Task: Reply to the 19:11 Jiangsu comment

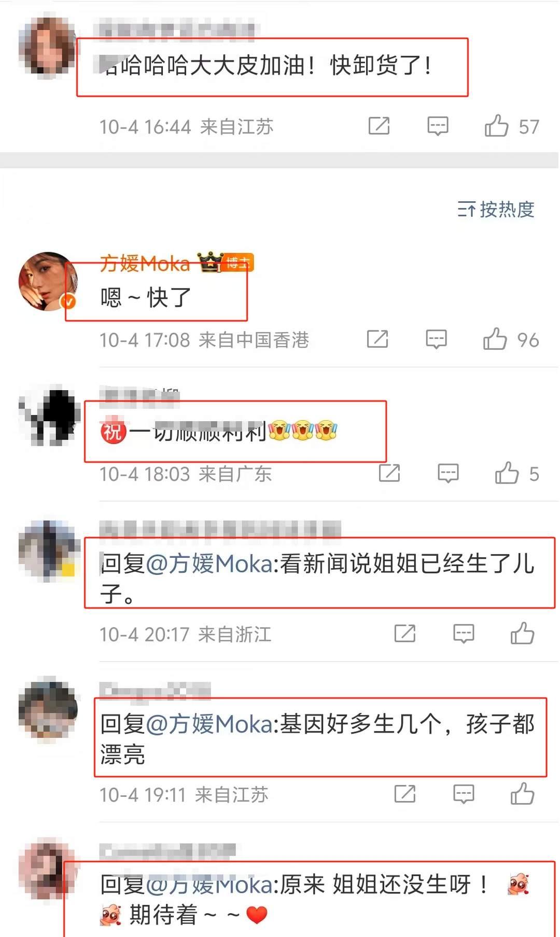Action: click(x=464, y=794)
